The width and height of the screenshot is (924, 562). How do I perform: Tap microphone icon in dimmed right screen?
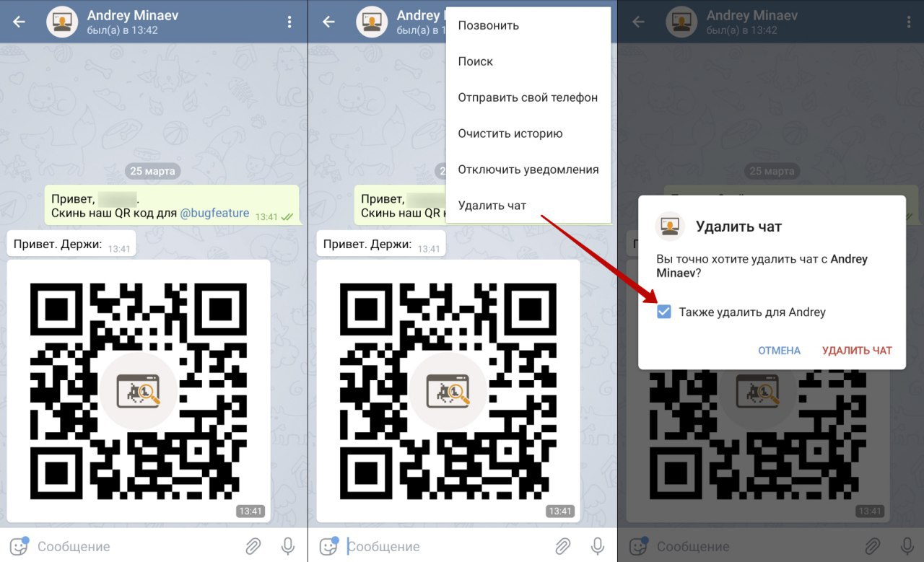[907, 546]
